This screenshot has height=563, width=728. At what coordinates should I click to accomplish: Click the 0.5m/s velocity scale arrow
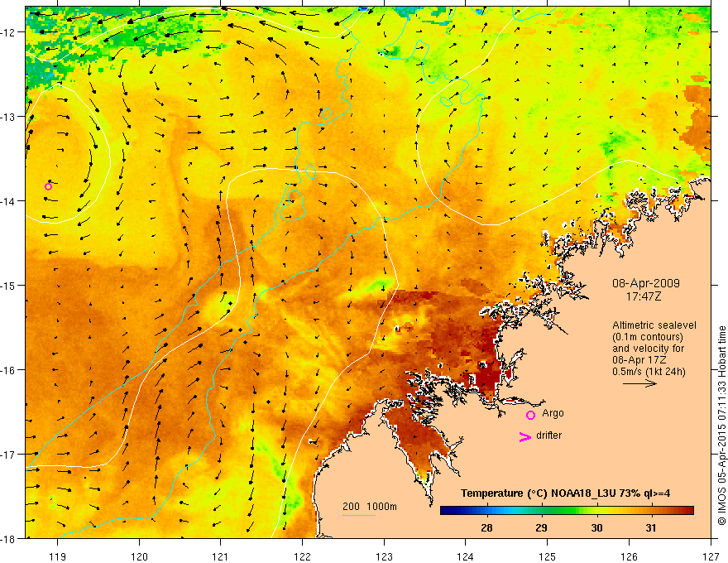pos(639,383)
